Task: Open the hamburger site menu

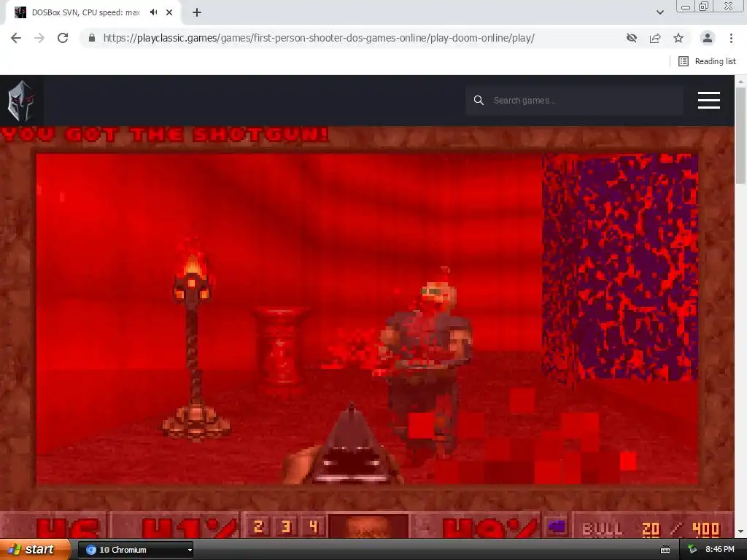Action: click(x=709, y=101)
